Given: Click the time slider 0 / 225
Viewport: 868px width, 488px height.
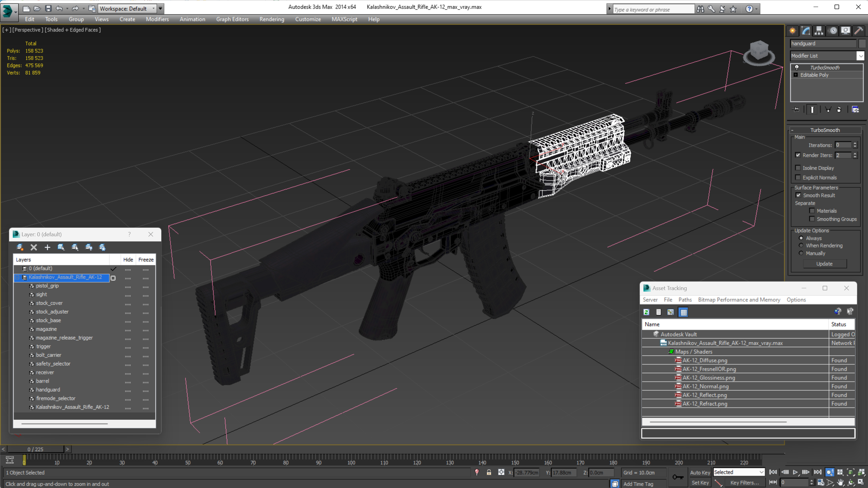Looking at the screenshot, I should point(35,449).
